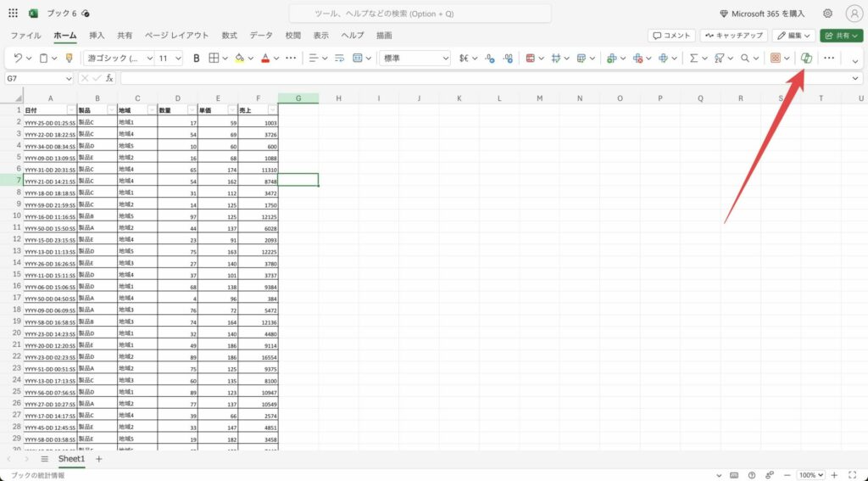Click the Format cells icon
This screenshot has width=868, height=481.
(663, 58)
